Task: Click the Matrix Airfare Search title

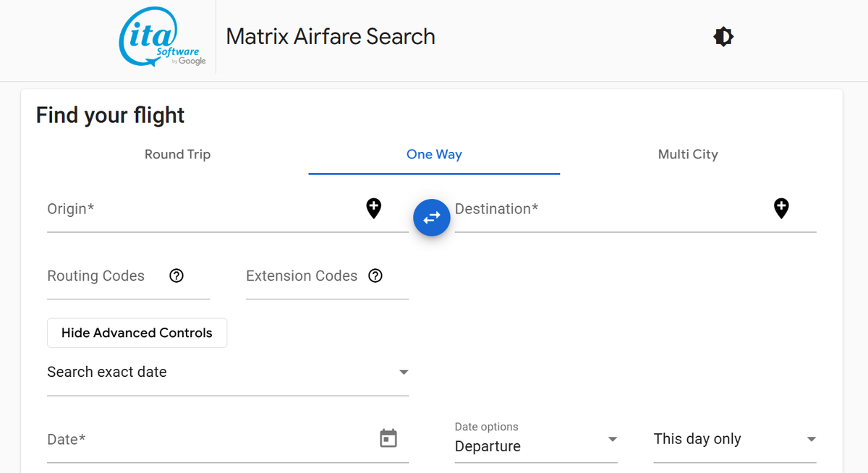Action: point(331,36)
